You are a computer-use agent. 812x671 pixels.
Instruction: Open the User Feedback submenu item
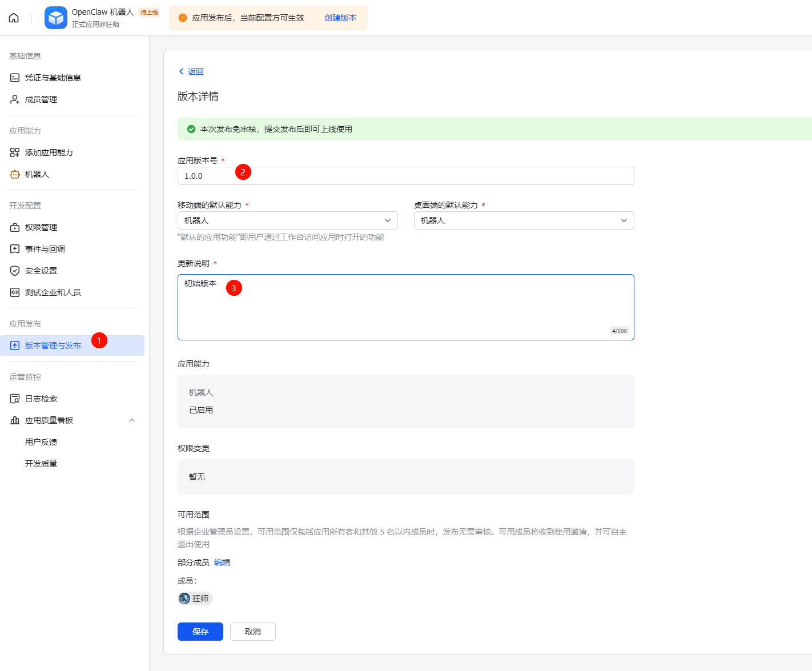coord(41,442)
